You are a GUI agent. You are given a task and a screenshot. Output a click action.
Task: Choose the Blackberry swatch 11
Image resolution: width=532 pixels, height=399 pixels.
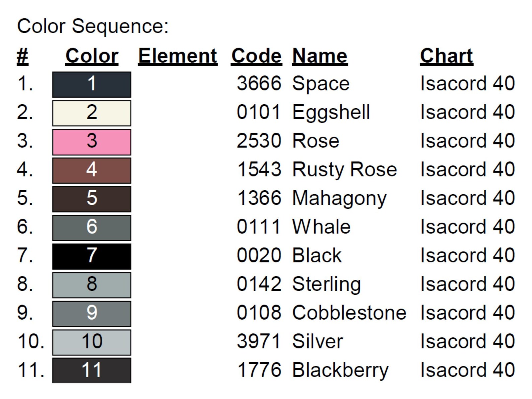pos(91,371)
